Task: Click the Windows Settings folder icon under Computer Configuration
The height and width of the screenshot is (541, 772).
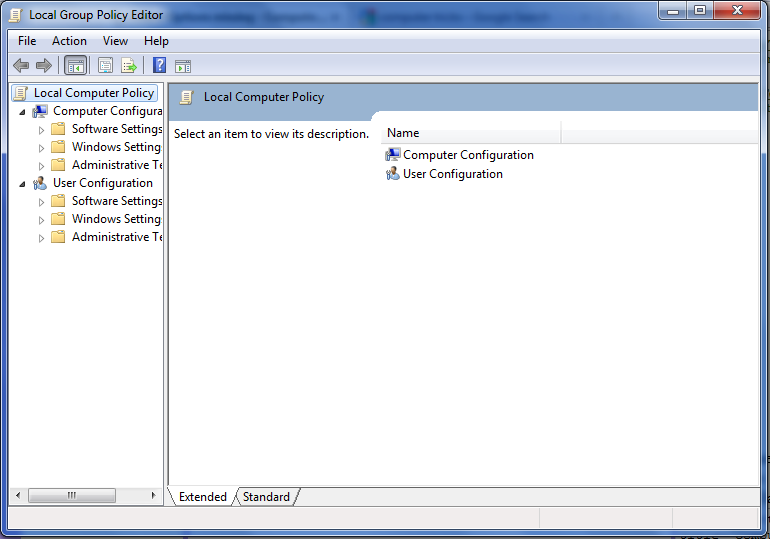Action: [58, 147]
